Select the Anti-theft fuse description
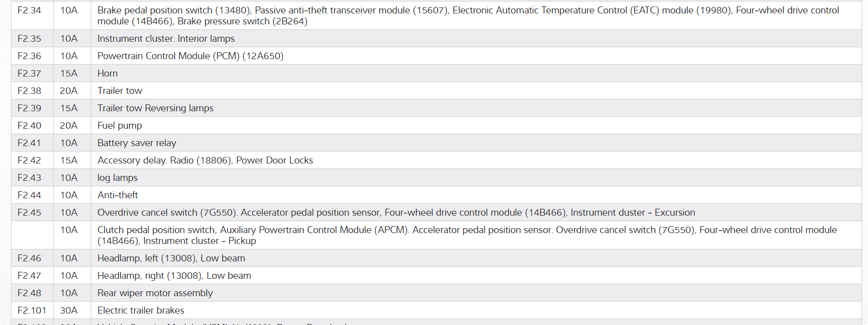This screenshot has height=325, width=868. point(118,195)
